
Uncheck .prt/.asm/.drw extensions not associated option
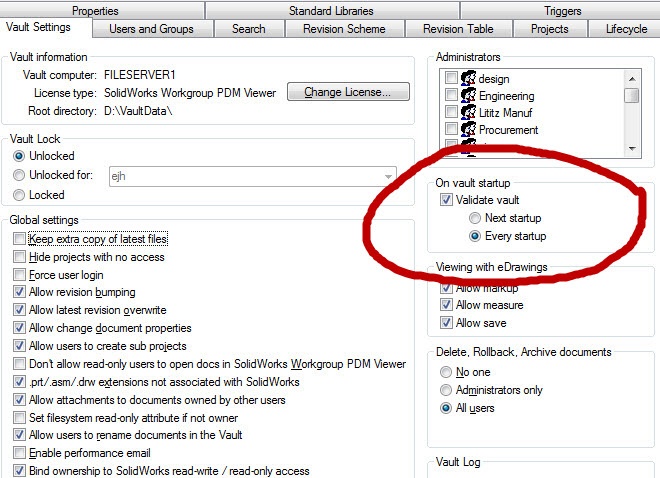click(19, 382)
